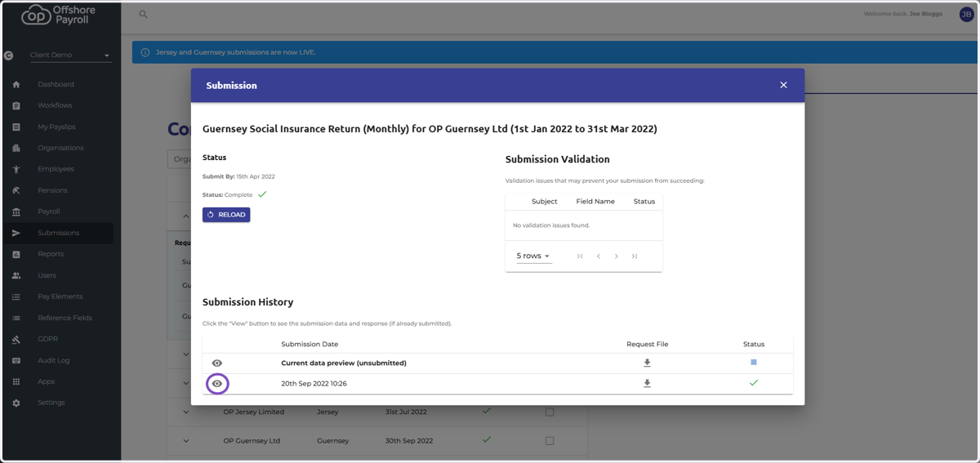The width and height of the screenshot is (980, 463).
Task: Click the Workflows clipboard icon
Action: pos(16,105)
